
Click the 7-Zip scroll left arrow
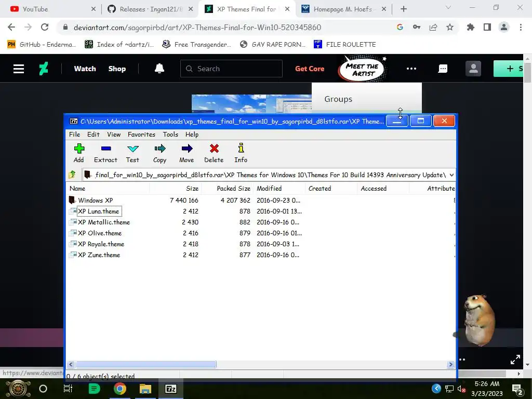pyautogui.click(x=71, y=364)
